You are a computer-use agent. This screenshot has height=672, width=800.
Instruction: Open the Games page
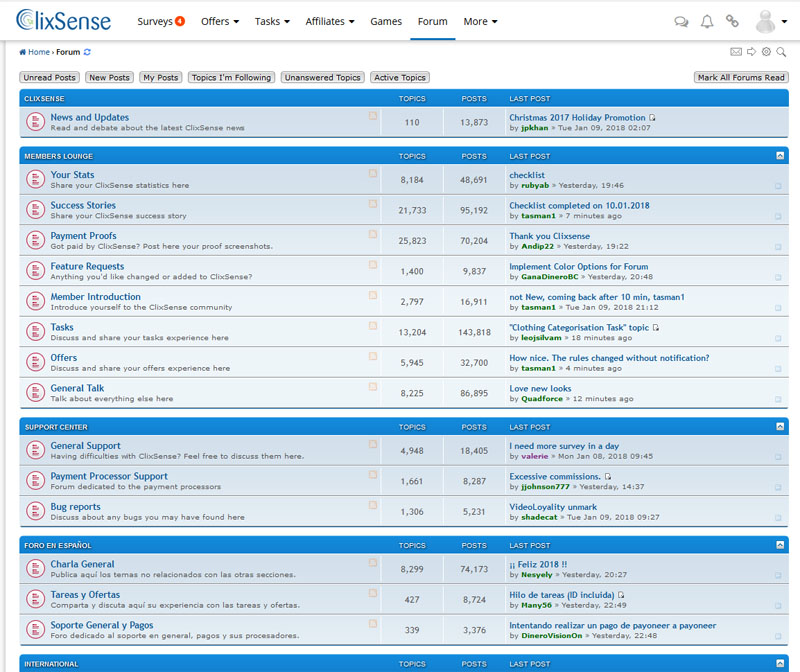(386, 21)
